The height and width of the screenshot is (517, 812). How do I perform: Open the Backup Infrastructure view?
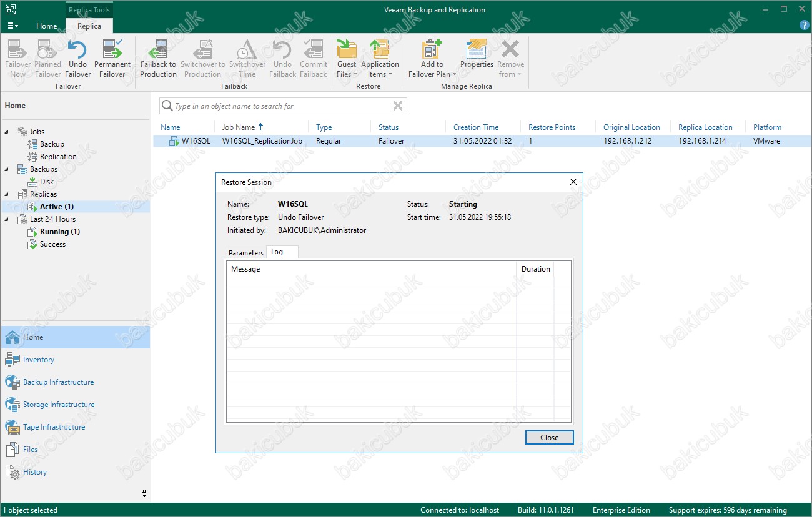(x=75, y=382)
